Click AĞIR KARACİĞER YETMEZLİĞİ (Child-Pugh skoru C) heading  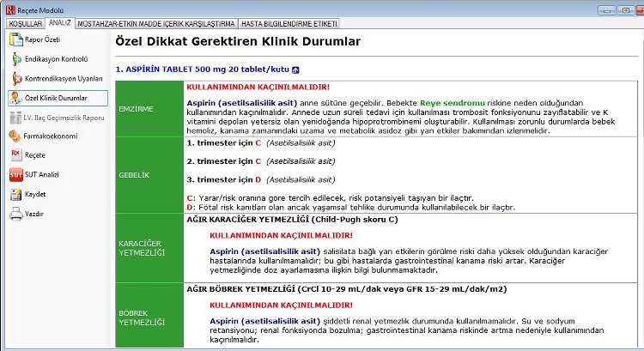point(292,220)
